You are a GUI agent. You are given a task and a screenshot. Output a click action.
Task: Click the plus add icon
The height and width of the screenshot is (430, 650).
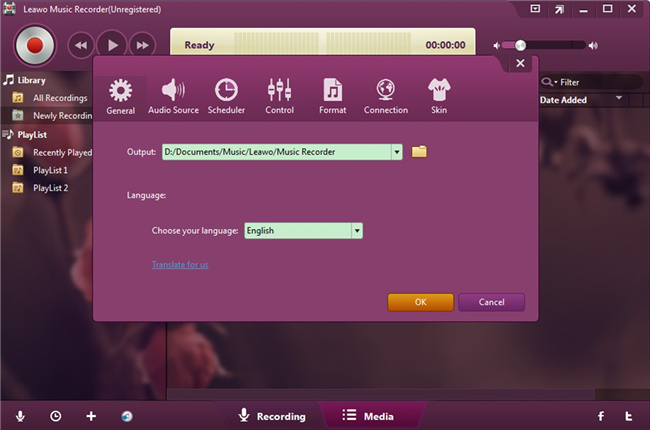[x=91, y=416]
